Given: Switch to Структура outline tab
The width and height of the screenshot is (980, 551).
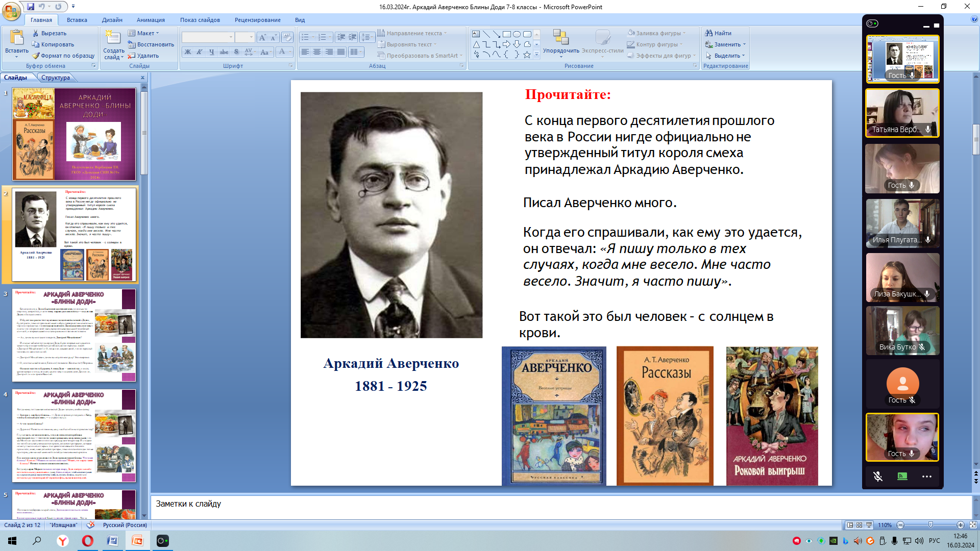Looking at the screenshot, I should tap(56, 78).
